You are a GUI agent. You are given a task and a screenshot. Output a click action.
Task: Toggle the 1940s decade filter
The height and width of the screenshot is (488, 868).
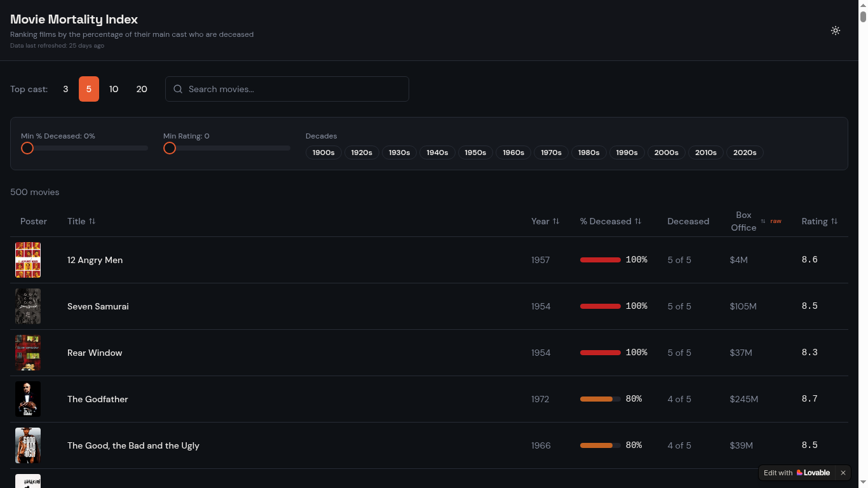pyautogui.click(x=437, y=152)
